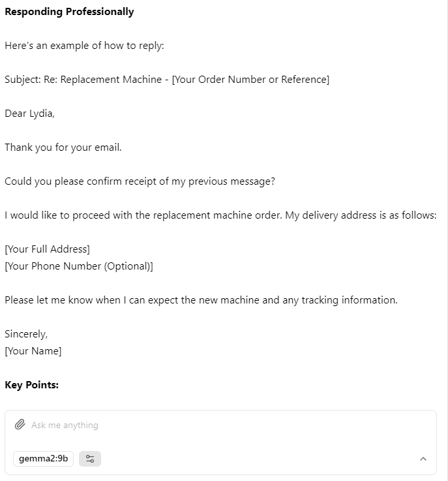This screenshot has width=448, height=481.
Task: Focus the 'Ask me anything' input field
Action: (227, 425)
